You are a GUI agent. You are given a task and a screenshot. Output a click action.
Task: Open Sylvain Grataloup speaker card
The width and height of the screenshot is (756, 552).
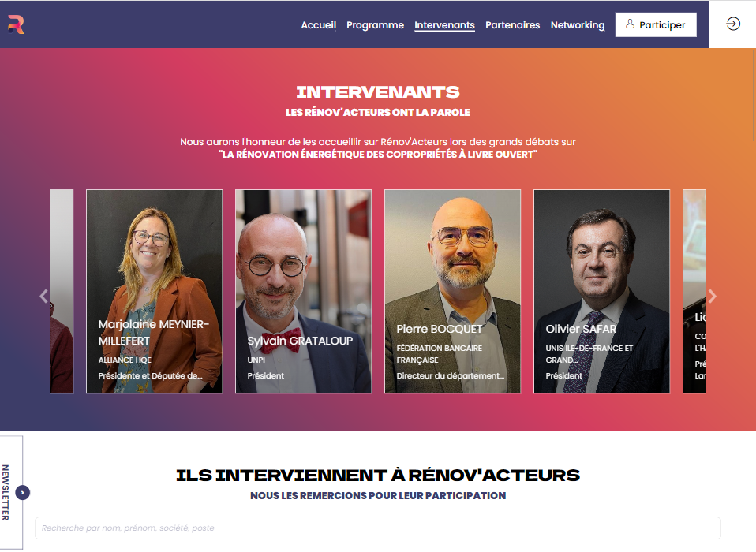(x=303, y=292)
